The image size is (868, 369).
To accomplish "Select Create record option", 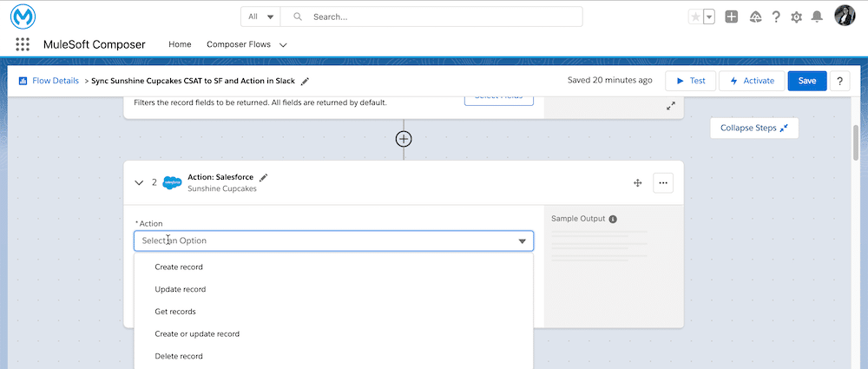I will click(334, 267).
